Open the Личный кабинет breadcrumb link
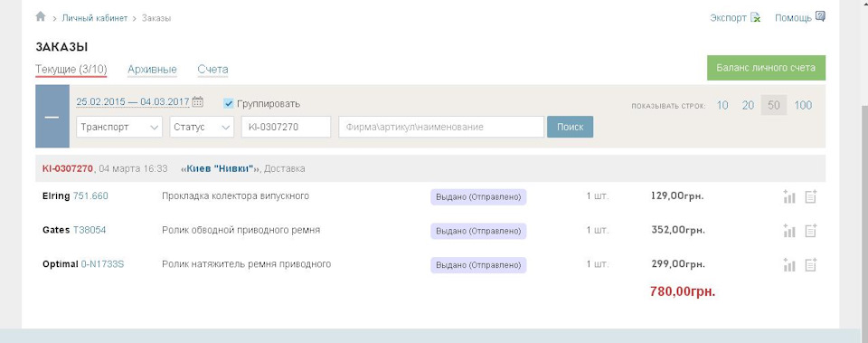This screenshot has width=868, height=343. pos(95,18)
